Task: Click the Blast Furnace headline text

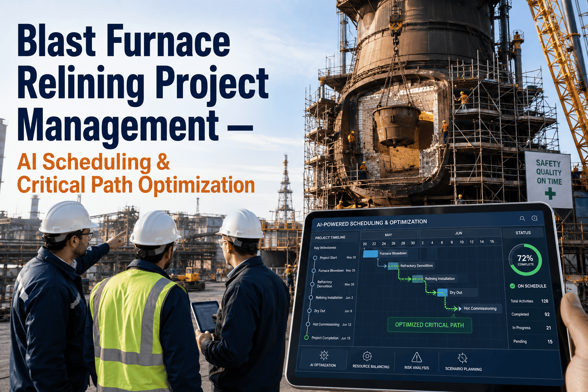Action: [x=124, y=41]
